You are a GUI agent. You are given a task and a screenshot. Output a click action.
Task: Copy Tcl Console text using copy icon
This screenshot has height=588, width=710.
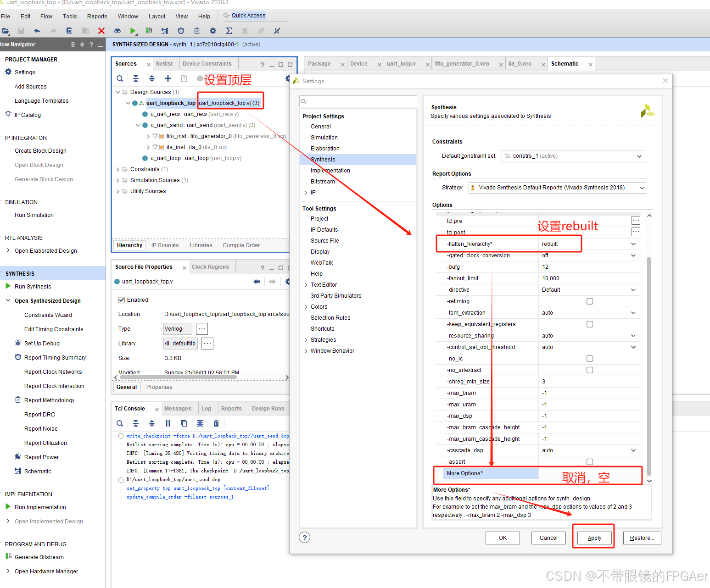[x=184, y=423]
